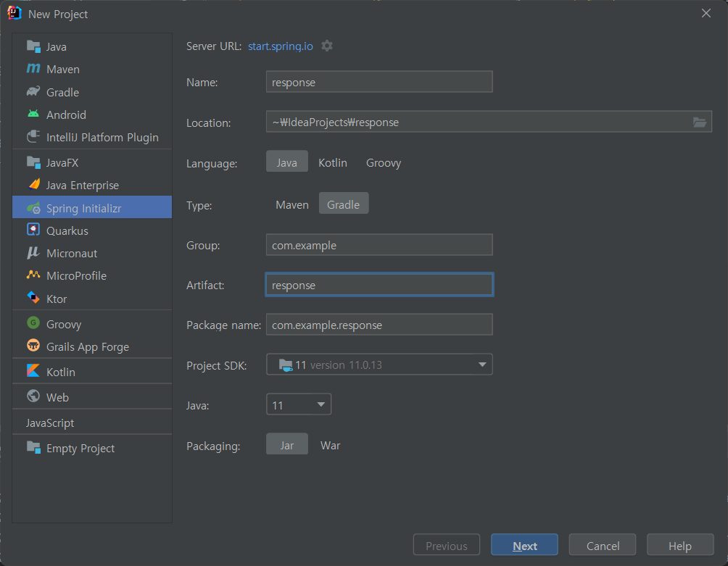Select IntelliJ Platform Plugin label
Image resolution: width=728 pixels, height=566 pixels.
(x=103, y=137)
